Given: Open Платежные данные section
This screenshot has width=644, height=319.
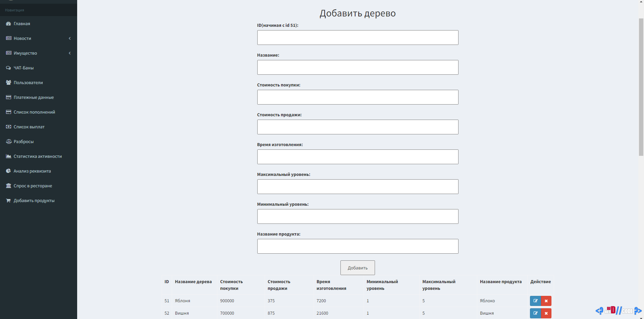Looking at the screenshot, I should point(39,98).
